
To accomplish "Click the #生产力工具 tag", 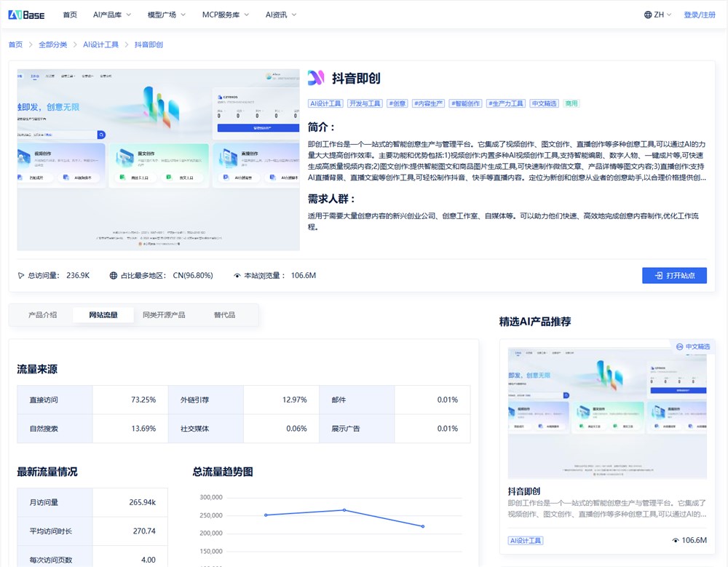I will (506, 103).
